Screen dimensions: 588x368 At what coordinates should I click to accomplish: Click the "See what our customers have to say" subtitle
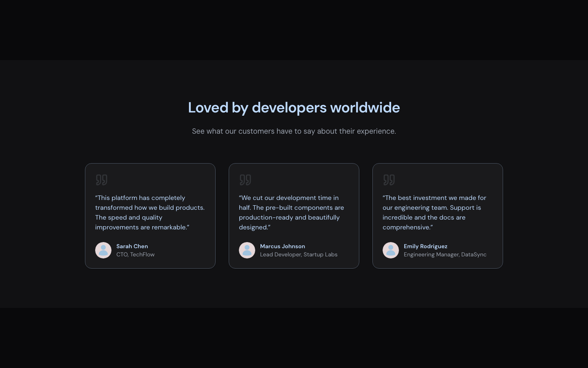(294, 131)
